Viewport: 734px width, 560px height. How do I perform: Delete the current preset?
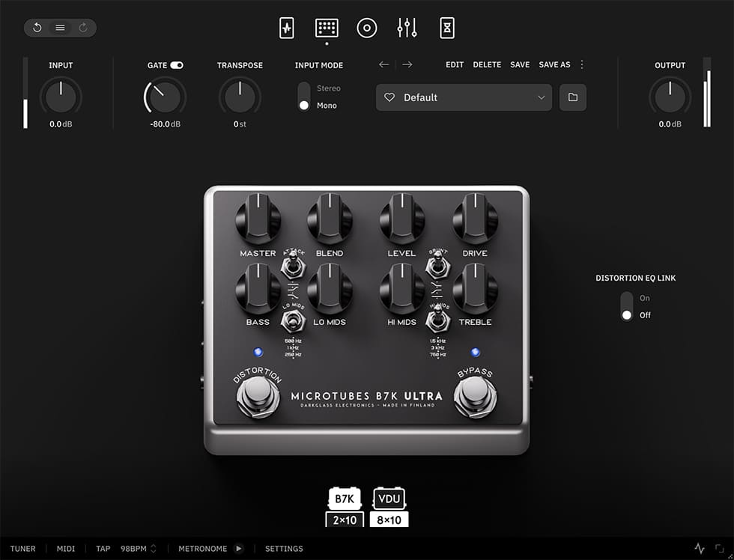point(487,64)
